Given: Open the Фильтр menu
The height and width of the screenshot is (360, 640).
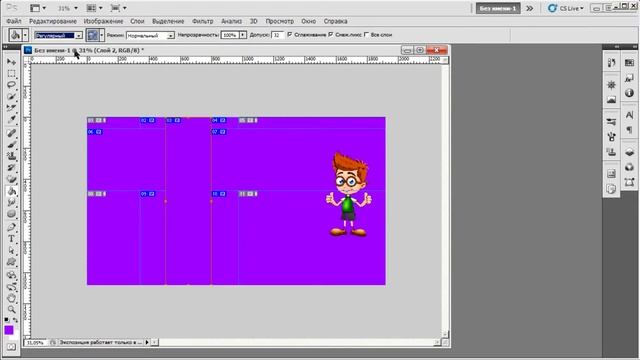Looking at the screenshot, I should click(x=202, y=21).
